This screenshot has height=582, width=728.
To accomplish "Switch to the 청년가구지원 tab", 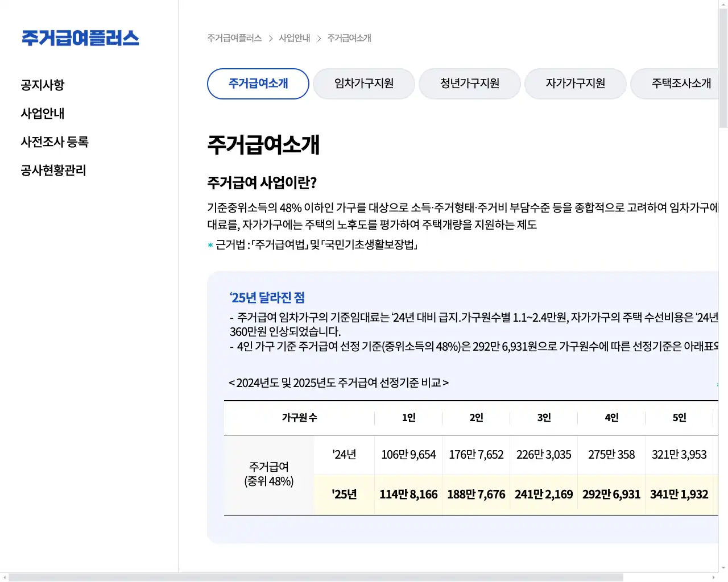I will click(469, 84).
